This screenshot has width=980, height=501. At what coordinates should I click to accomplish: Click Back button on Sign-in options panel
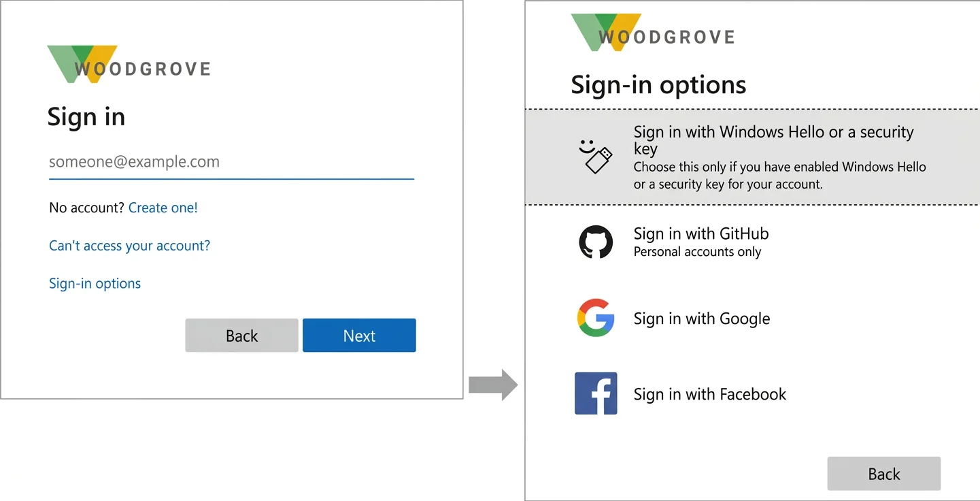pyautogui.click(x=883, y=474)
